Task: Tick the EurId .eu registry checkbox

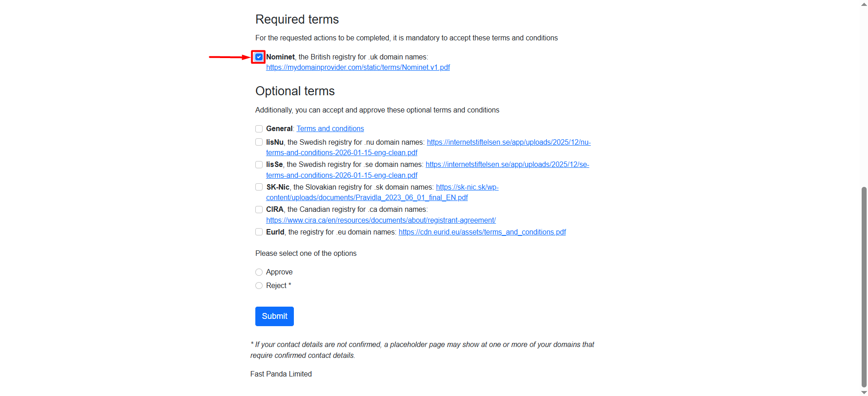Action: click(x=259, y=232)
